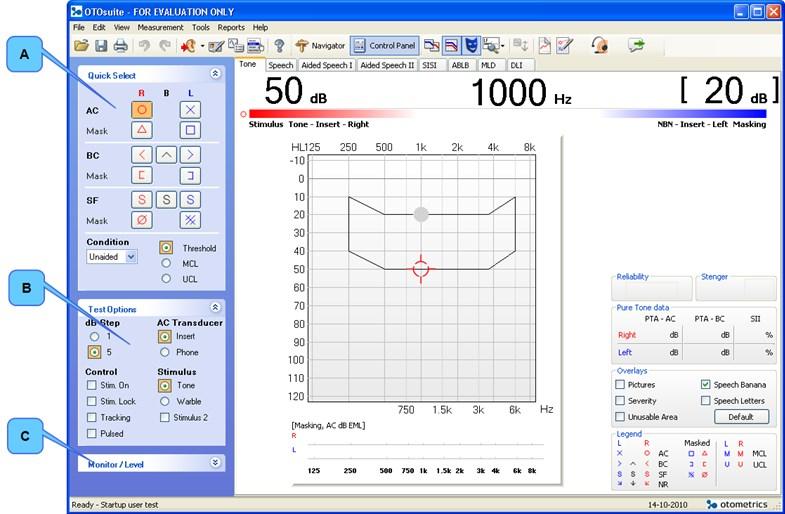Select right masked BC bracket symbol
785x514 pixels.
coord(142,176)
